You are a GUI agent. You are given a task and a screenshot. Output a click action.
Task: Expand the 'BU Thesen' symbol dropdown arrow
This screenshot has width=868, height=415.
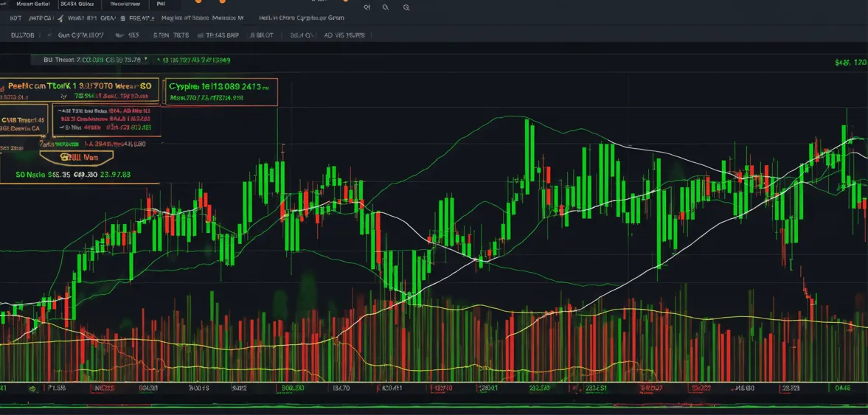(x=146, y=60)
